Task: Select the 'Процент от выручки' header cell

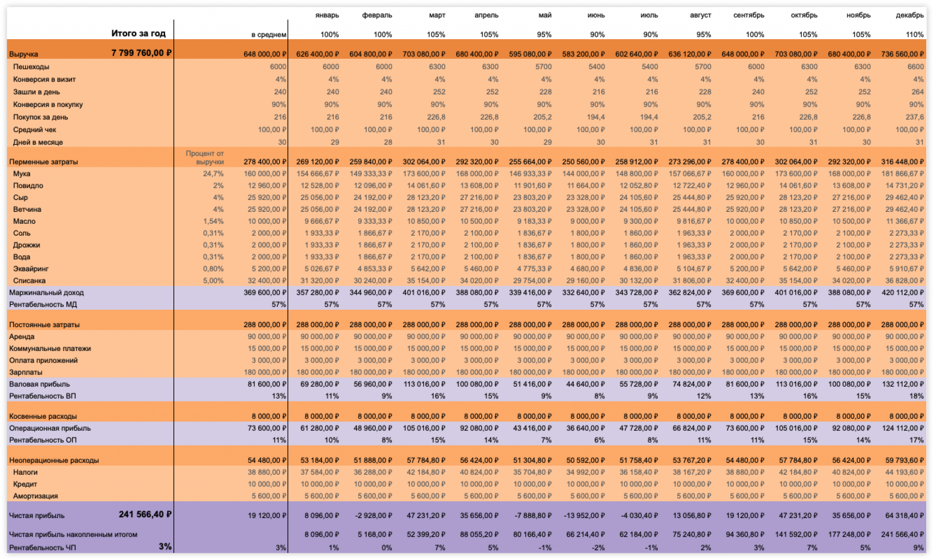Action: click(205, 157)
